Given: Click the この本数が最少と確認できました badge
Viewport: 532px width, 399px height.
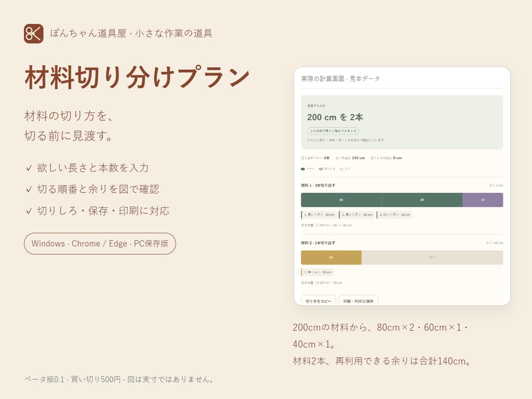Looking at the screenshot, I should [x=333, y=131].
